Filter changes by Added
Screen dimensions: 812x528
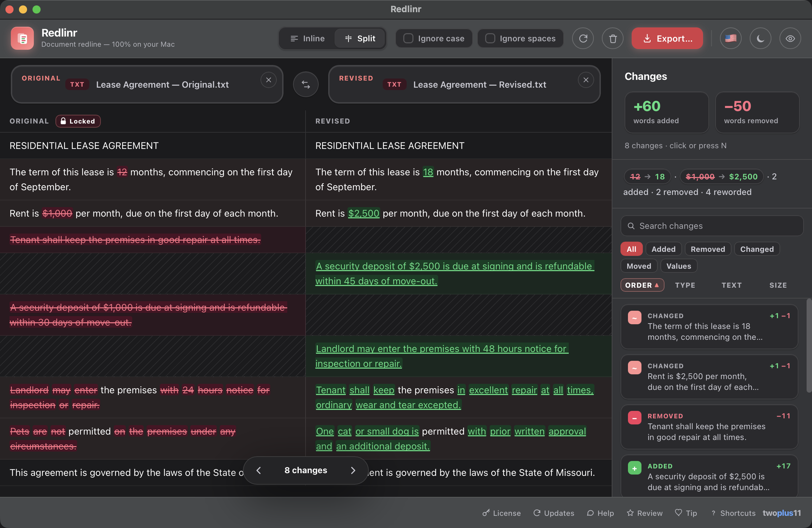[663, 249]
